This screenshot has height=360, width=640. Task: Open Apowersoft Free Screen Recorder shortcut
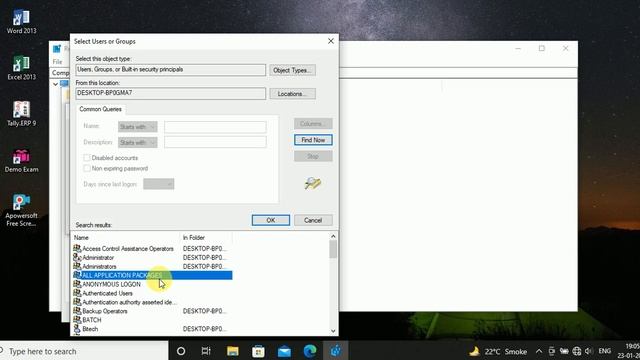tap(21, 210)
